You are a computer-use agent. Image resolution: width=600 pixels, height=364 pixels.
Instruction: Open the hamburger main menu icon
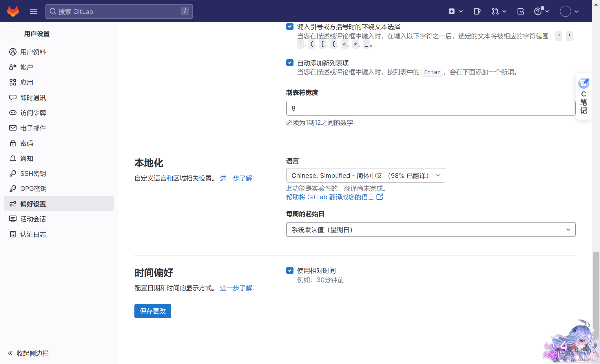pyautogui.click(x=34, y=11)
